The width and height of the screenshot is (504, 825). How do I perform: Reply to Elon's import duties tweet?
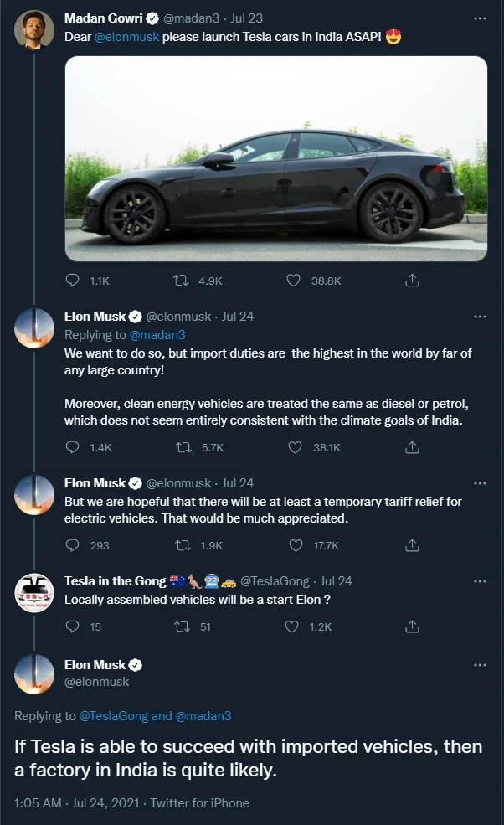pyautogui.click(x=72, y=448)
